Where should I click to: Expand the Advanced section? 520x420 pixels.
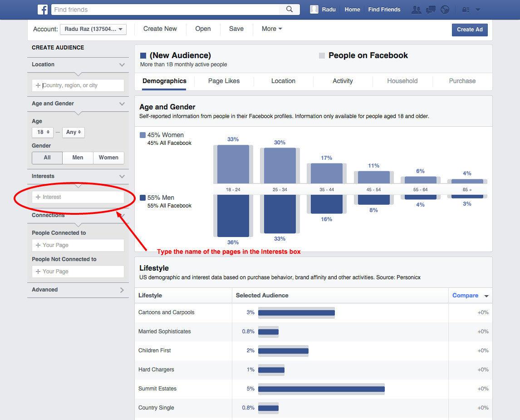[78, 290]
